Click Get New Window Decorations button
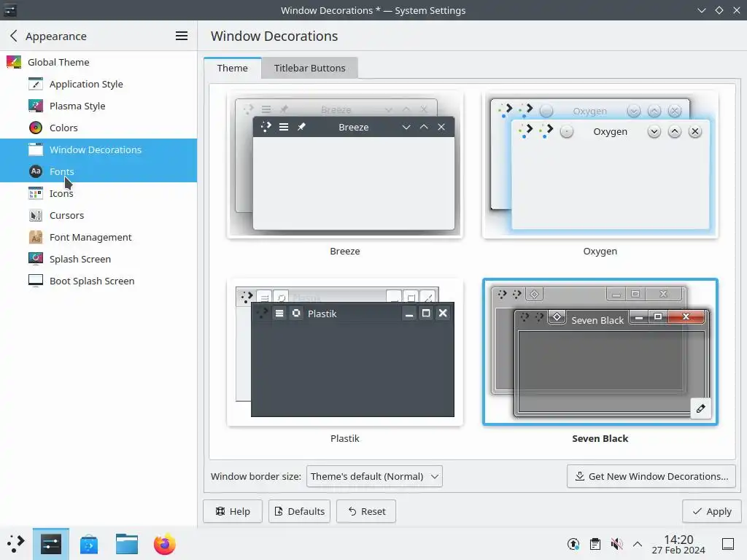The width and height of the screenshot is (747, 560). pyautogui.click(x=651, y=476)
